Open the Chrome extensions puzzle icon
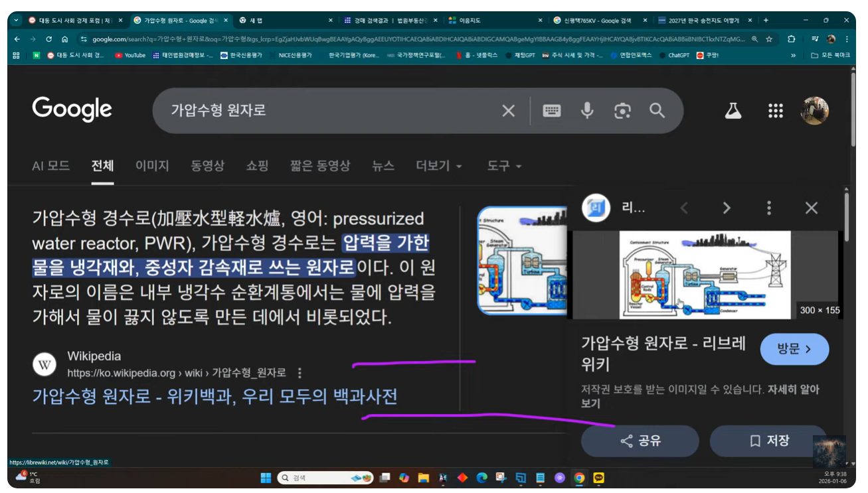The image size is (868, 493). coord(792,39)
